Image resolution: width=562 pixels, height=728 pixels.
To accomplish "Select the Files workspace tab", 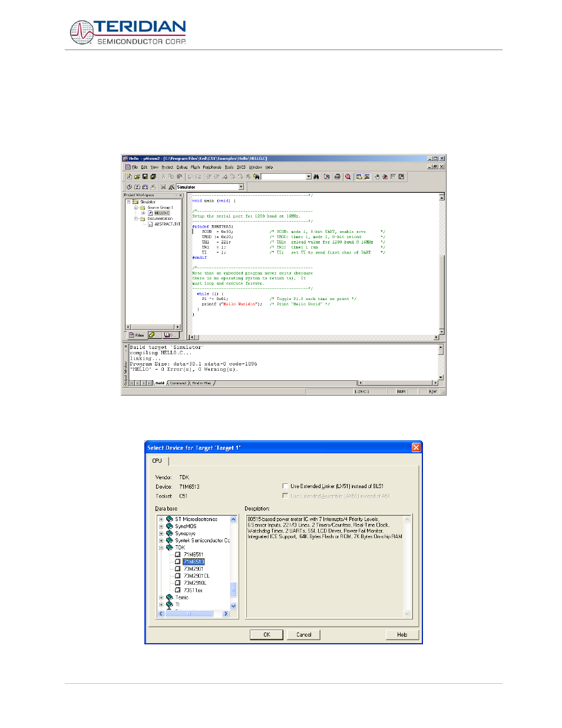I will click(x=137, y=335).
